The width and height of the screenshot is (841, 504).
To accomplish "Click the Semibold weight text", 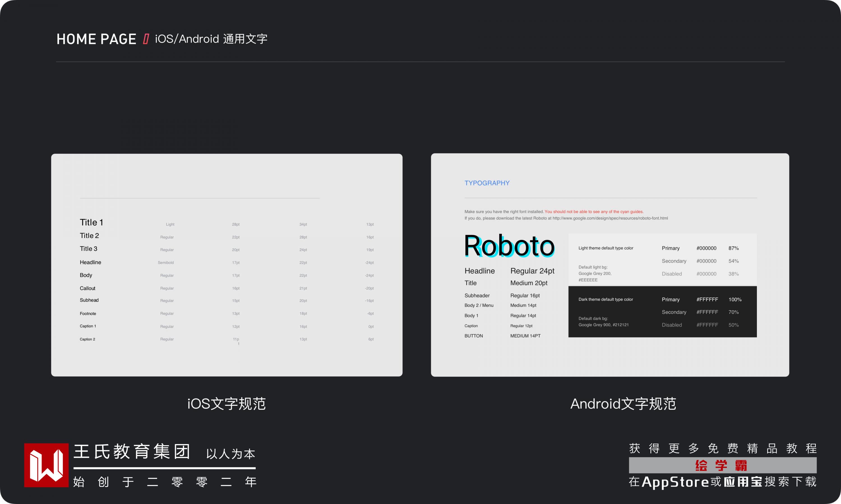I will coord(166,263).
